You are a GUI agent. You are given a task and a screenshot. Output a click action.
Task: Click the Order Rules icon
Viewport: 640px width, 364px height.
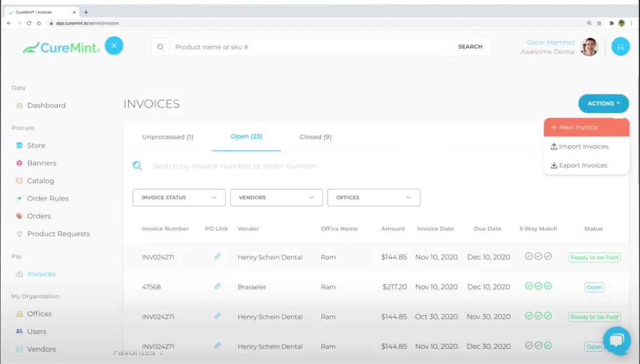click(19, 198)
